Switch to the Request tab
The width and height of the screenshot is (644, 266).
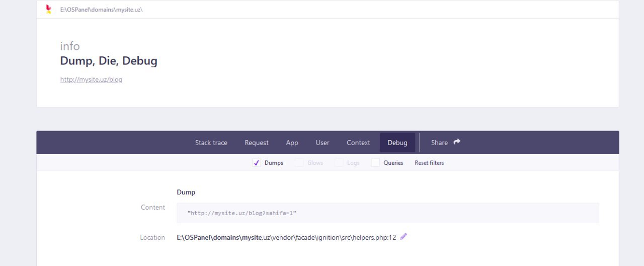(257, 143)
